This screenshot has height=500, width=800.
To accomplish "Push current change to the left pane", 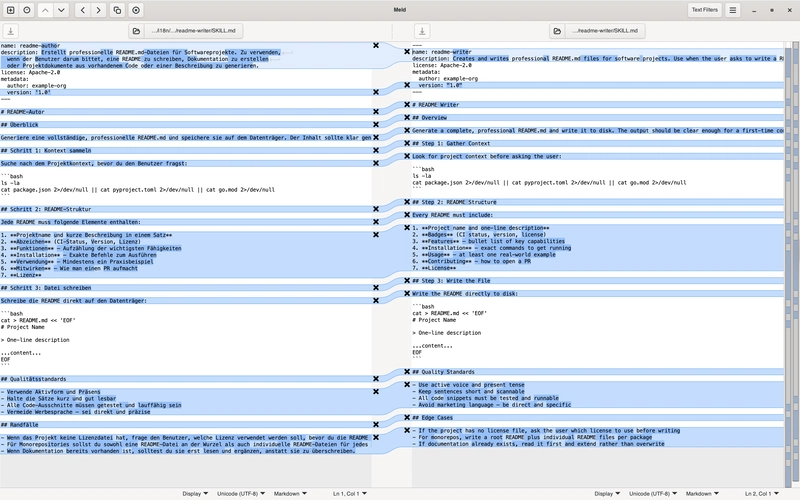I will point(81,10).
